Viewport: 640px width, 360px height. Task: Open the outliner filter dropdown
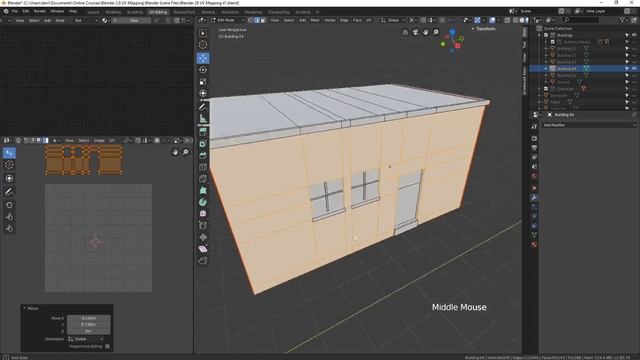[x=623, y=20]
